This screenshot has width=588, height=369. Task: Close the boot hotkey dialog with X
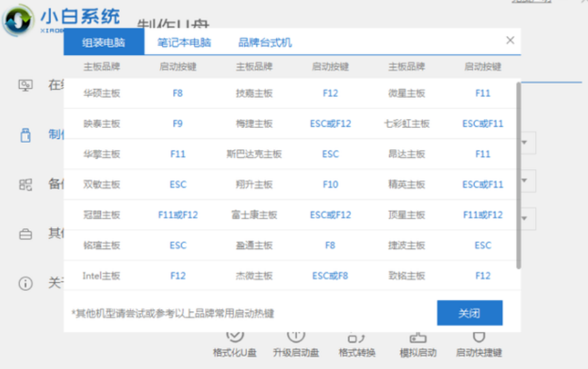point(510,40)
